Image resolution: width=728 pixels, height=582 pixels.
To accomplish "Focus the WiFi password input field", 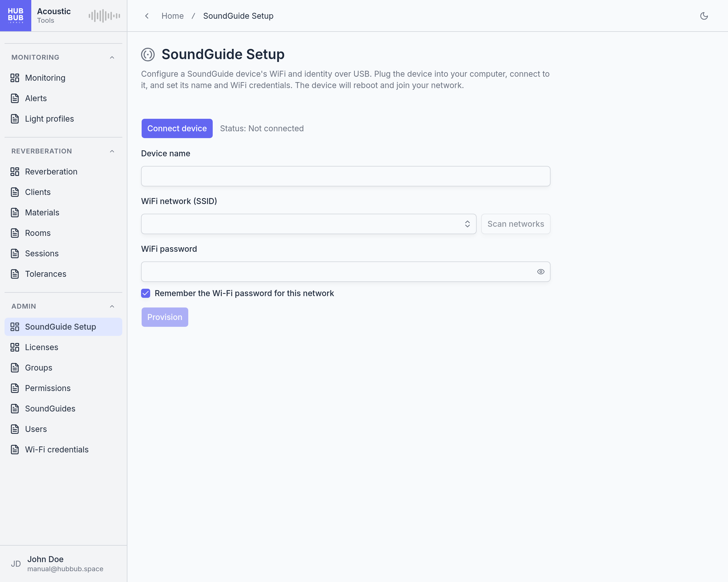I will (346, 272).
